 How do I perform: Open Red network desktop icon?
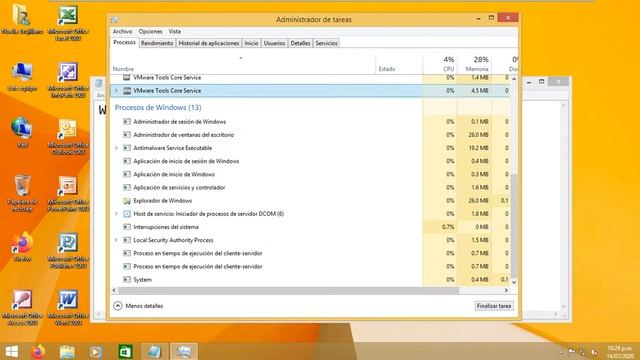click(22, 132)
